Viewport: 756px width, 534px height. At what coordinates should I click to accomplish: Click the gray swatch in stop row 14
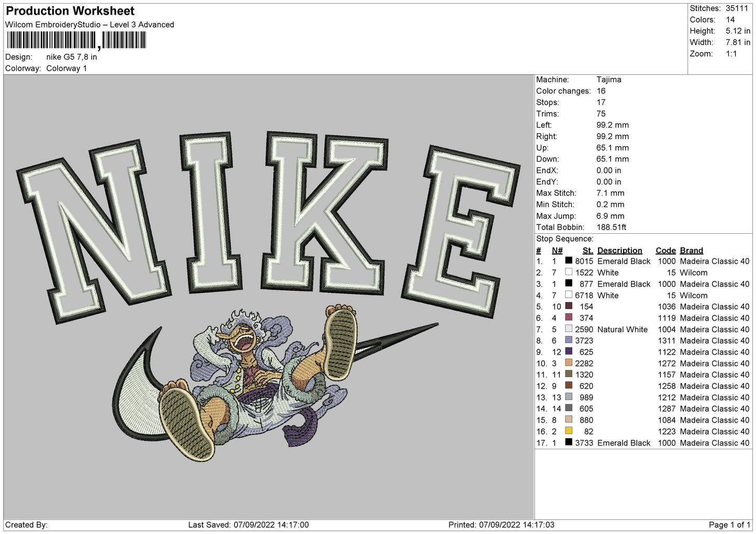coord(569,408)
